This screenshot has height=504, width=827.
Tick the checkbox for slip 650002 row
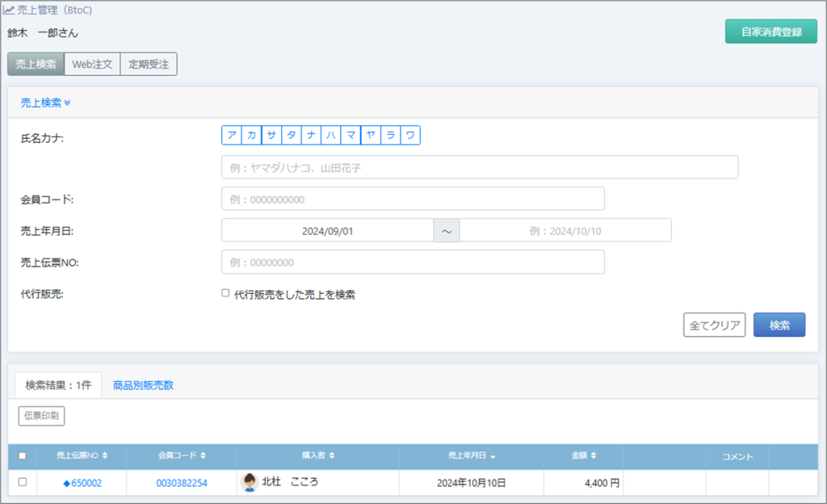(x=23, y=482)
